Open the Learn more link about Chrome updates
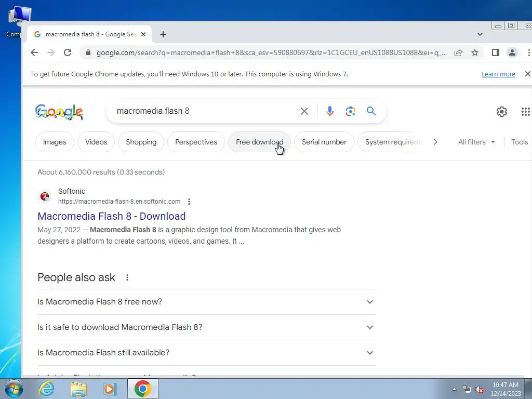532x399 pixels. (x=498, y=74)
